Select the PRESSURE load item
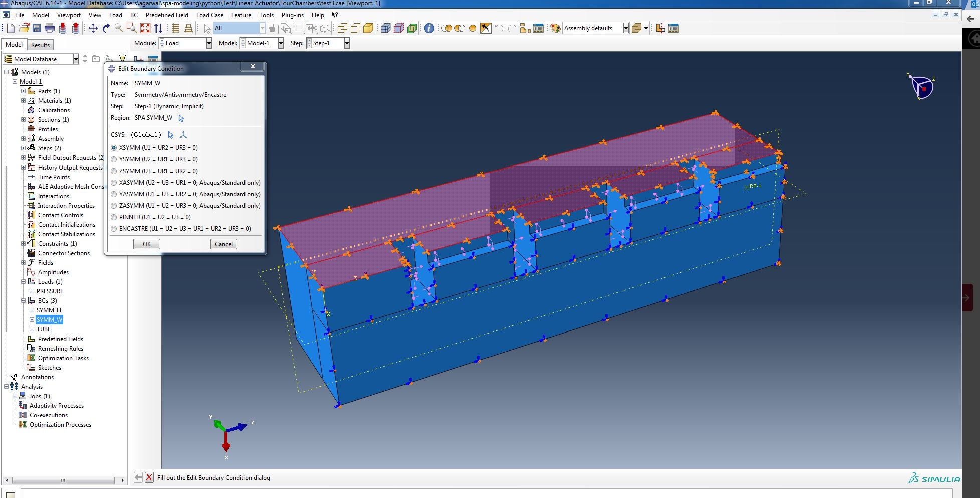 pyautogui.click(x=50, y=291)
